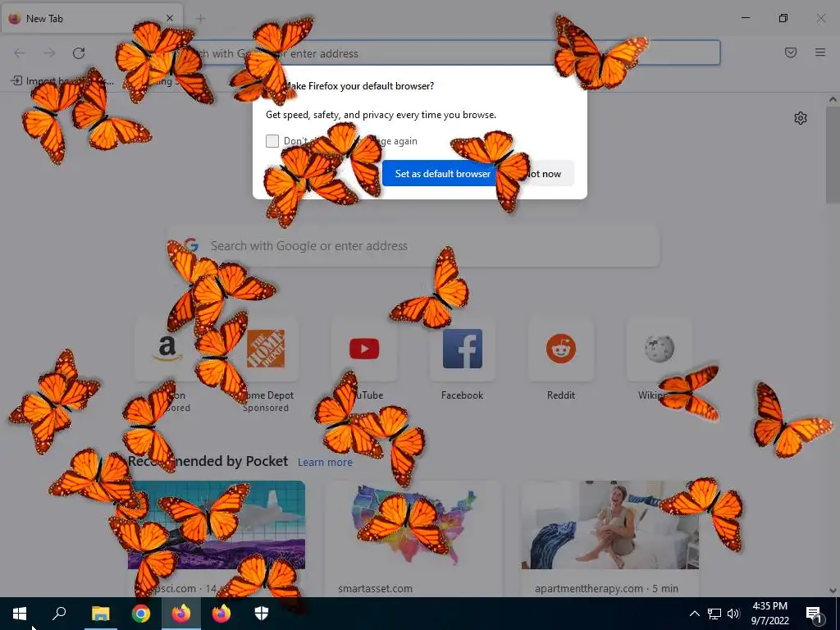The image size is (840, 630).
Task: Go back one page
Action: 20,53
